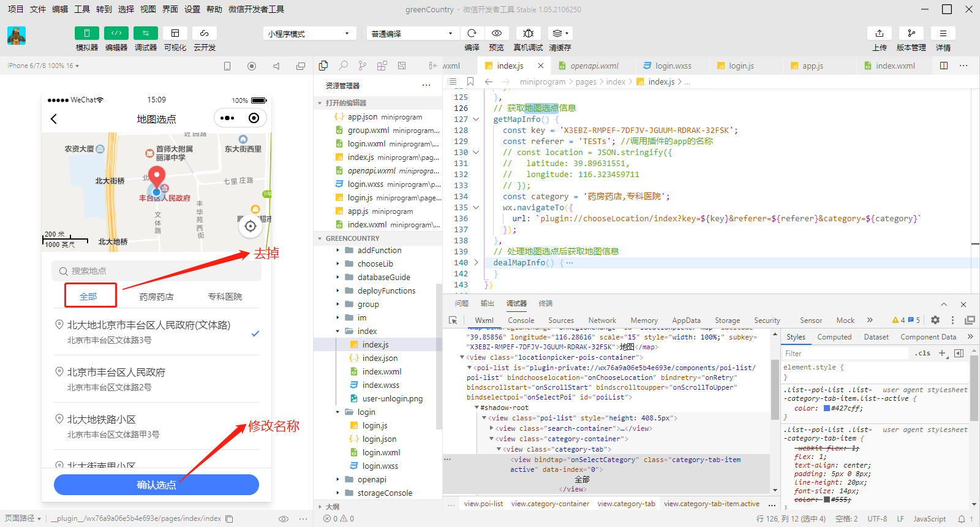Screen dimensions: 980x527
Task: Click the 搜索地点 search field
Action: 156,271
